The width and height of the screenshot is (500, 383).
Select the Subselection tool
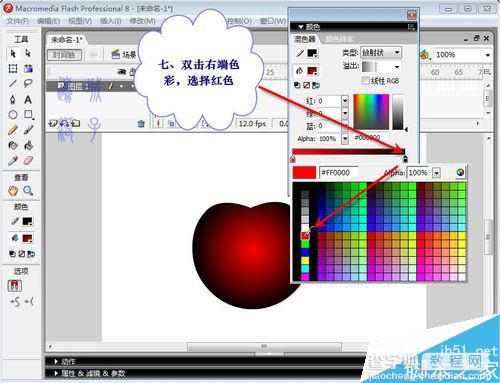[28, 53]
